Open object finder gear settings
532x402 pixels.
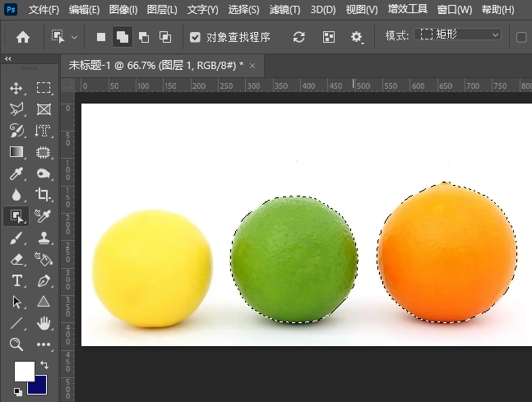(357, 37)
